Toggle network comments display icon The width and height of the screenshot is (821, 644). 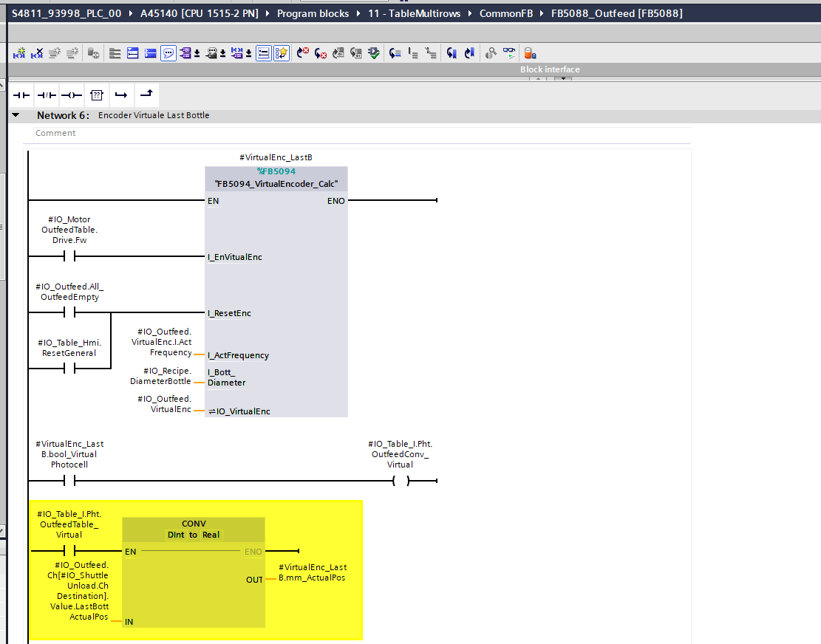point(263,53)
